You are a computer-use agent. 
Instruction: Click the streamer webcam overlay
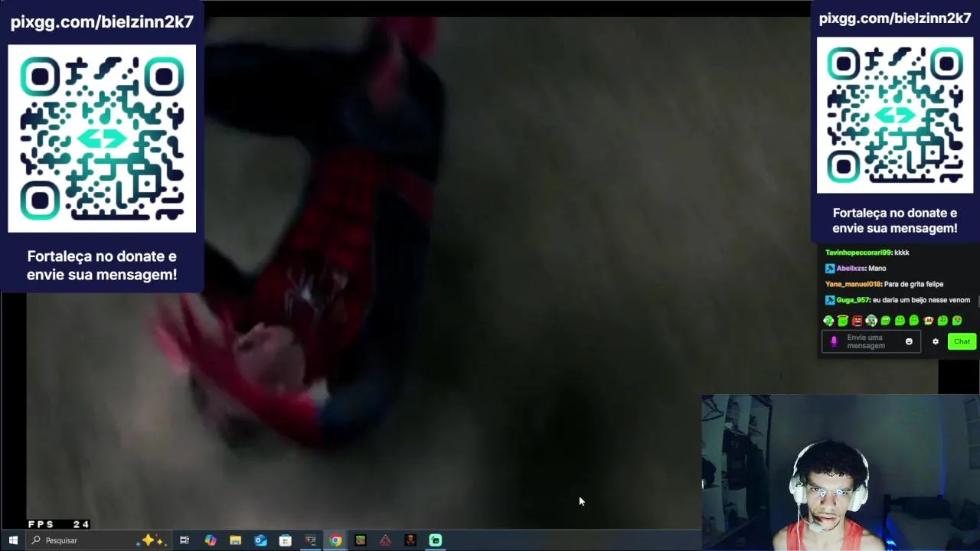click(841, 472)
